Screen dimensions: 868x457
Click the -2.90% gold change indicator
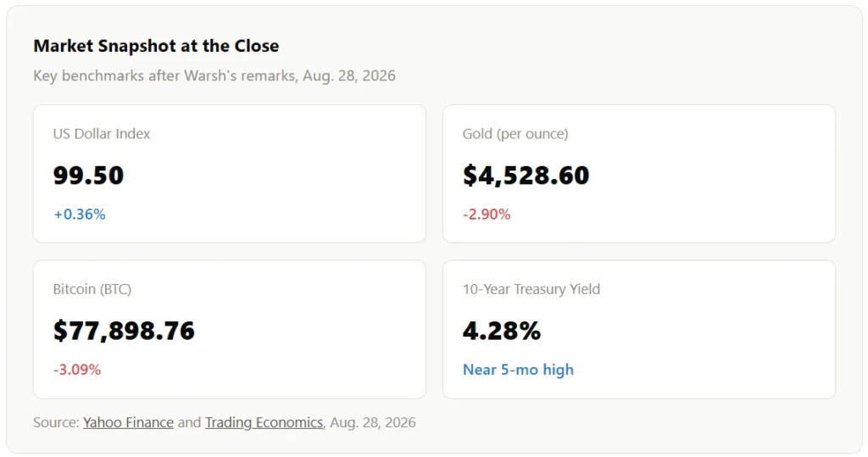pos(487,215)
